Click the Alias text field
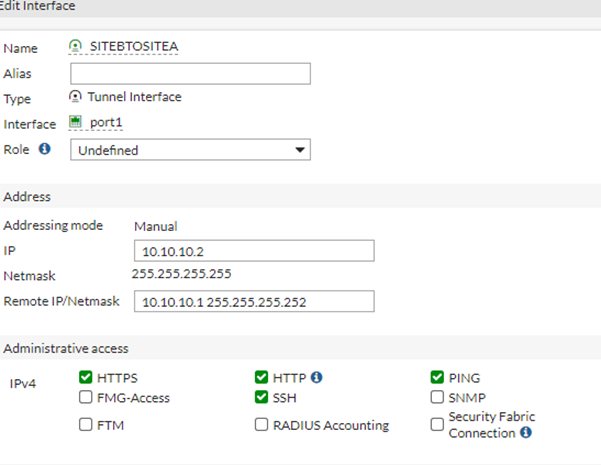601x465 pixels. tap(190, 73)
